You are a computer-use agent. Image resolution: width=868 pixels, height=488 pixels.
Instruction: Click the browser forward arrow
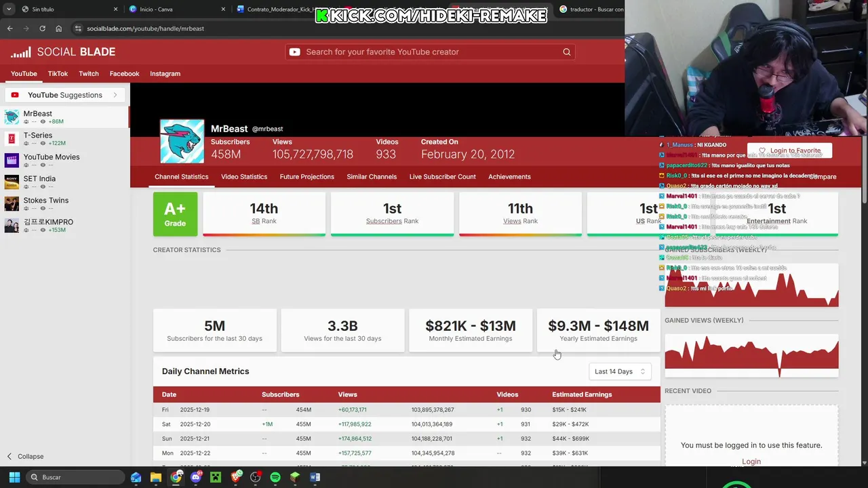tap(26, 28)
